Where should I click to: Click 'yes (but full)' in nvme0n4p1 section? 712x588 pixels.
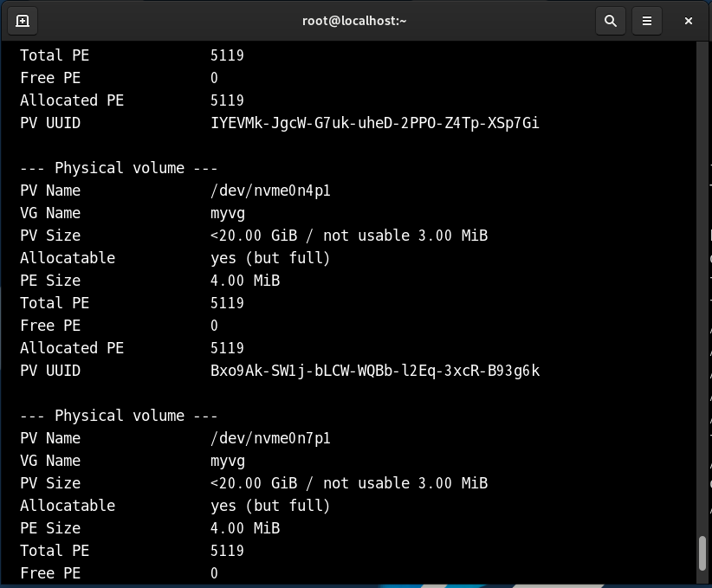pyautogui.click(x=270, y=258)
